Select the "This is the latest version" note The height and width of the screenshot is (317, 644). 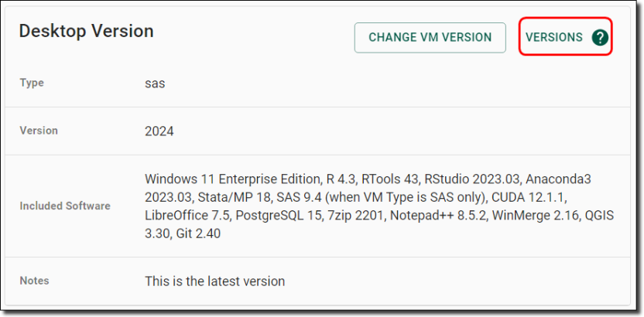[x=214, y=281]
